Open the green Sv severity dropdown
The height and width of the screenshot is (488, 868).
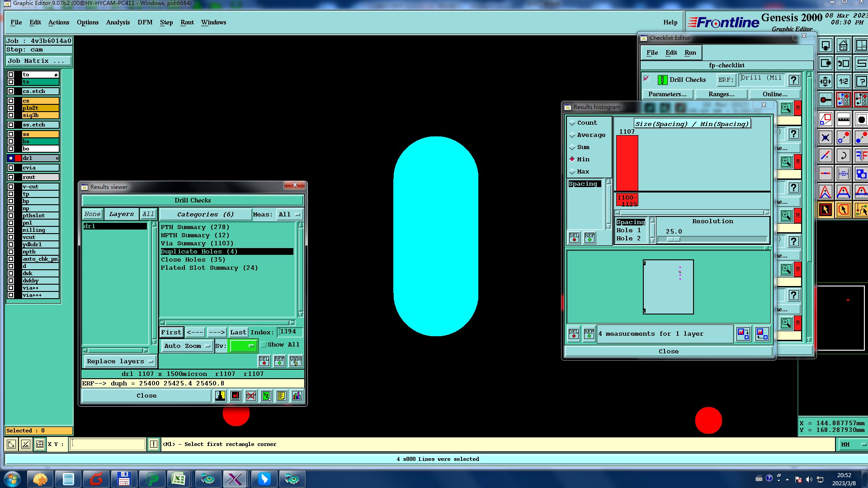pyautogui.click(x=243, y=346)
